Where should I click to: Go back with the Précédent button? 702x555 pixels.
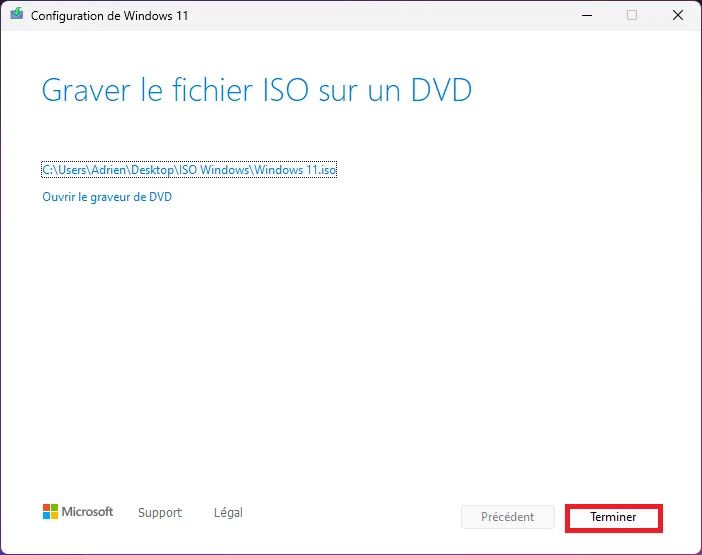click(508, 517)
